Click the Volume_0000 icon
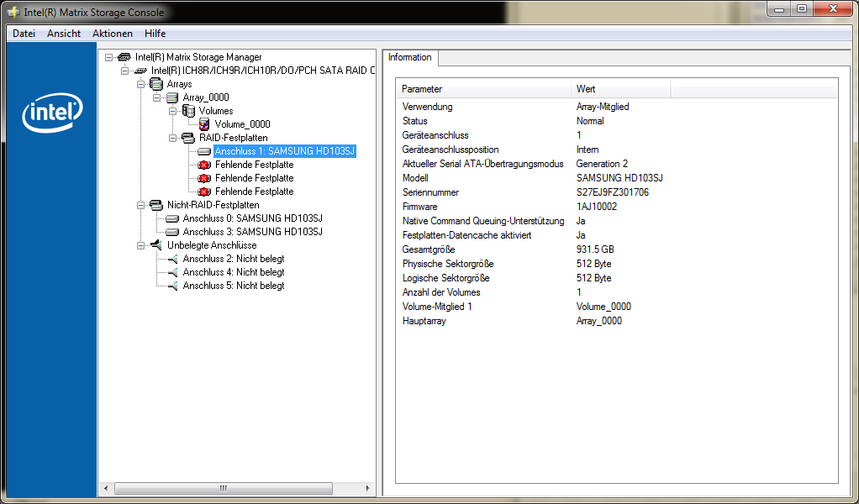Viewport: 859px width, 504px height. [203, 124]
